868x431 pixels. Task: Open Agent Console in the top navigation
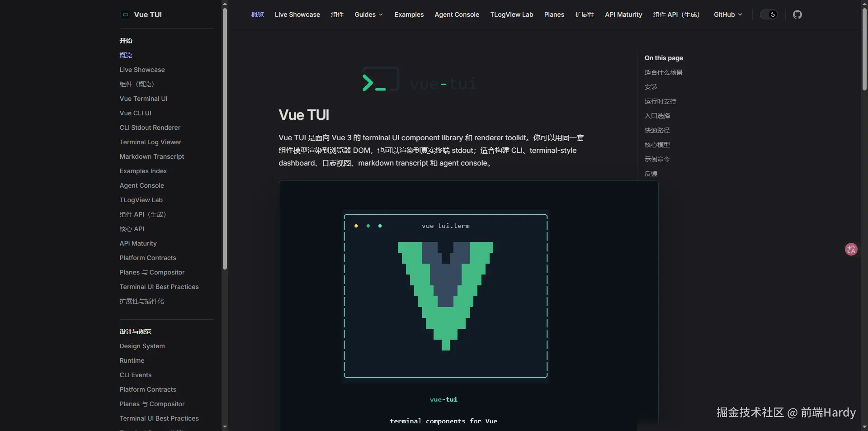(x=457, y=14)
